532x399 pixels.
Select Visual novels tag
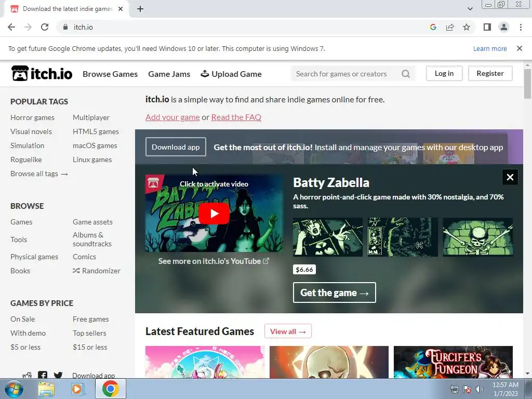coord(31,131)
